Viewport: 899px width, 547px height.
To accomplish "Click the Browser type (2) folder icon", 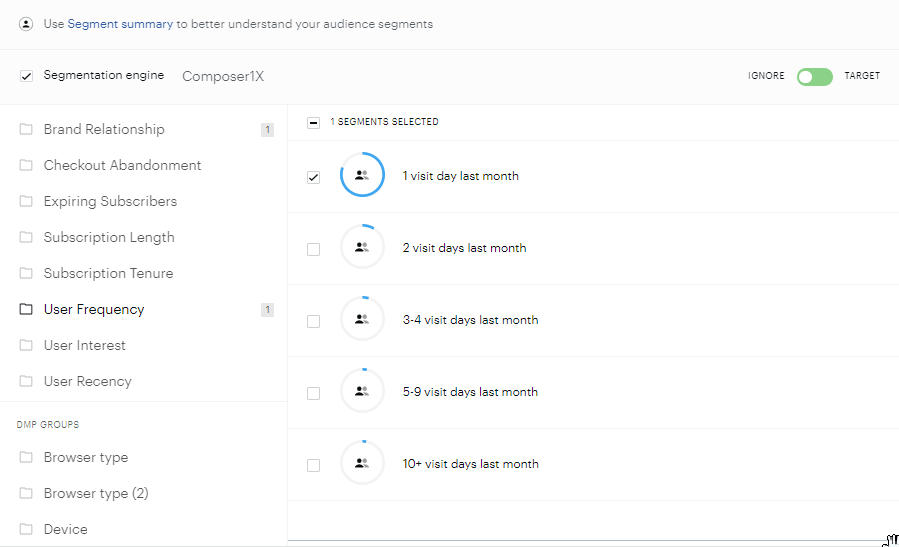I will tap(26, 493).
